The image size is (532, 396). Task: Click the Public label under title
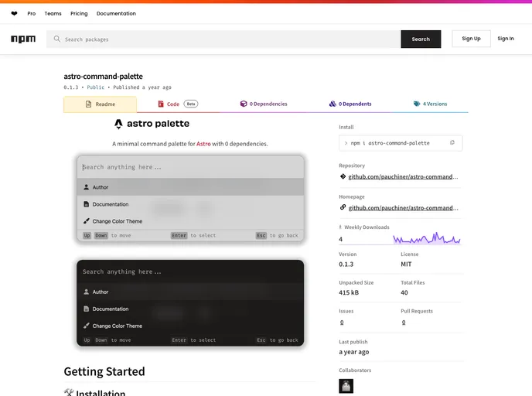[x=96, y=87]
